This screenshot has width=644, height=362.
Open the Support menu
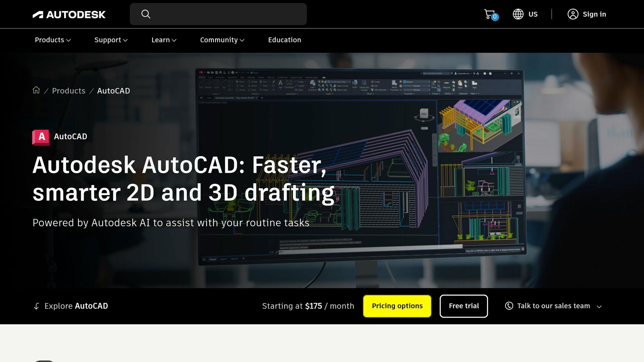tap(111, 40)
